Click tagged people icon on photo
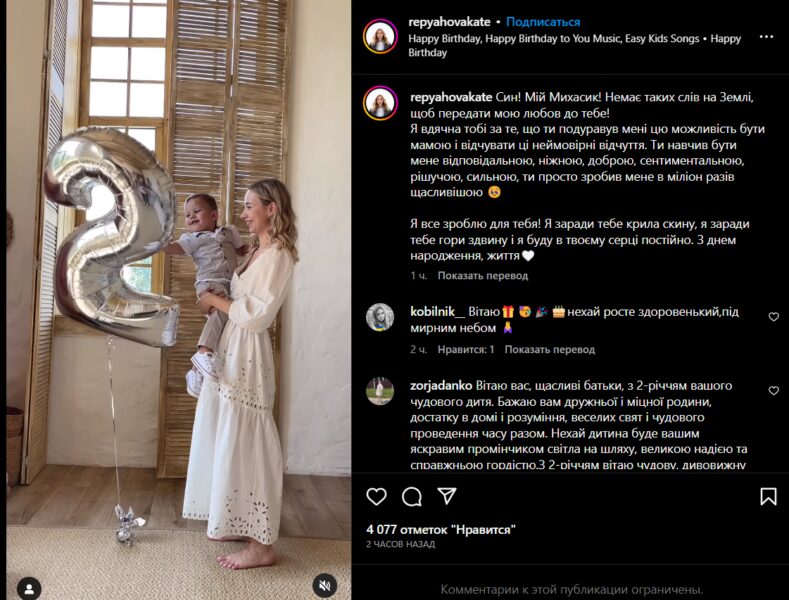Image resolution: width=789 pixels, height=600 pixels. (30, 586)
